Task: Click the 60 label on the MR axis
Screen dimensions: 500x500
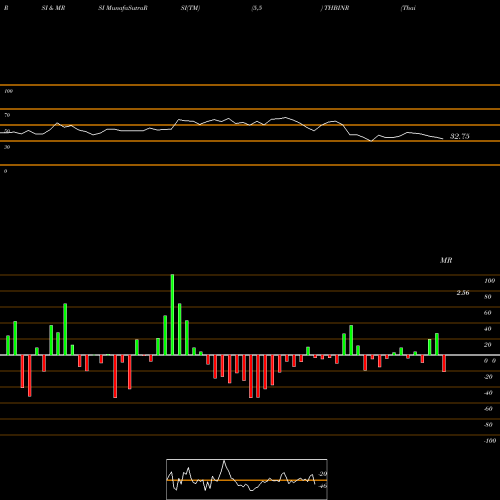Action: click(488, 313)
